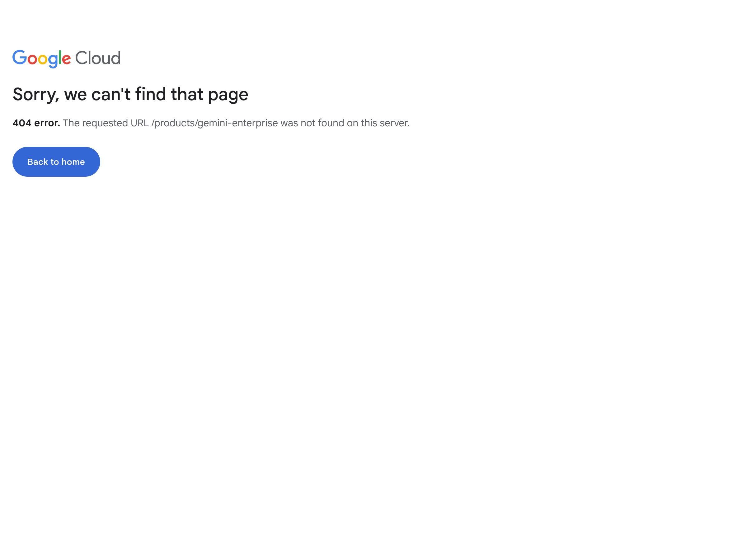
Task: Click the blue capital G in Google logo
Action: (20, 57)
